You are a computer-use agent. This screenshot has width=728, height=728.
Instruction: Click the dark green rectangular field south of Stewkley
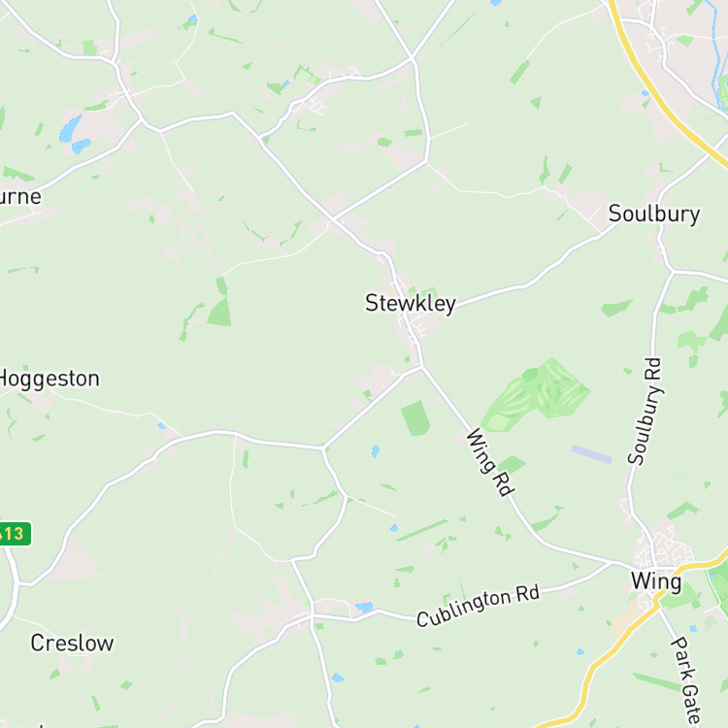click(x=415, y=417)
